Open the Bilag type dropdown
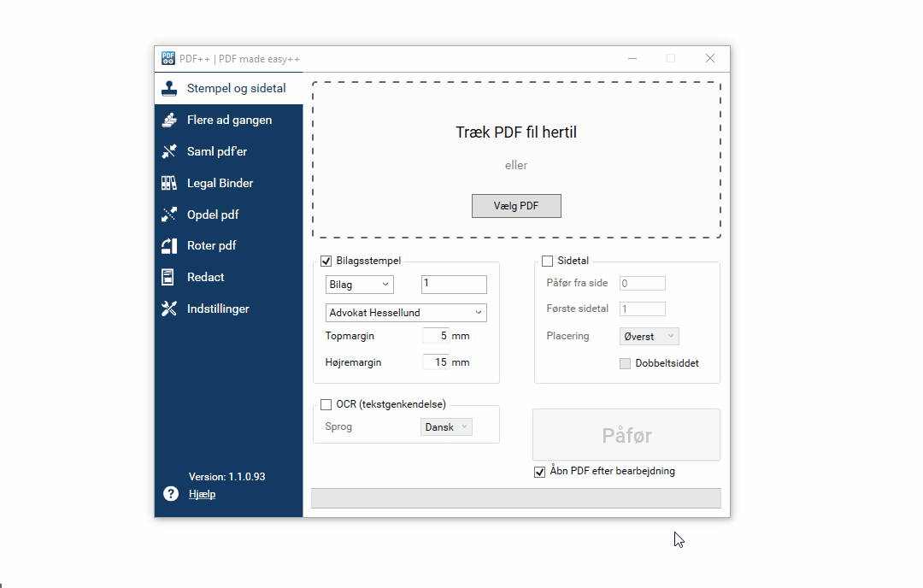Image resolution: width=923 pixels, height=588 pixels. (360, 285)
